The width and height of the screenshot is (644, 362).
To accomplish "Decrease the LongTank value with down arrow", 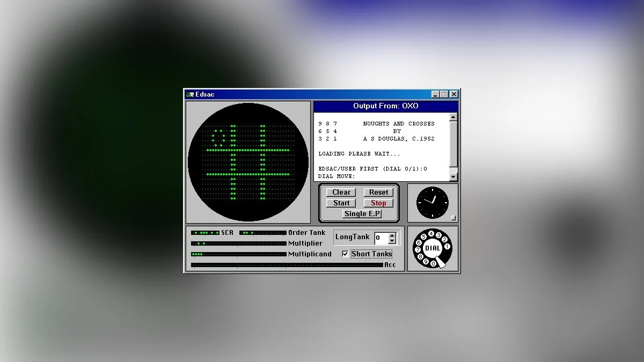I will [x=392, y=241].
